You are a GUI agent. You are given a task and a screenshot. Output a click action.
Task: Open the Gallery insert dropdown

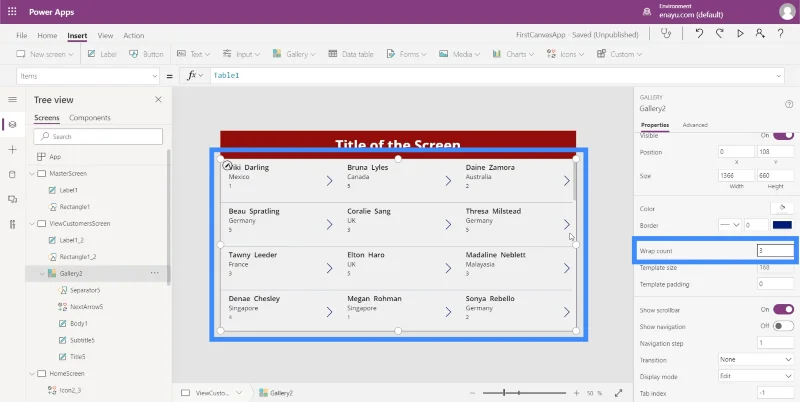[x=294, y=54]
